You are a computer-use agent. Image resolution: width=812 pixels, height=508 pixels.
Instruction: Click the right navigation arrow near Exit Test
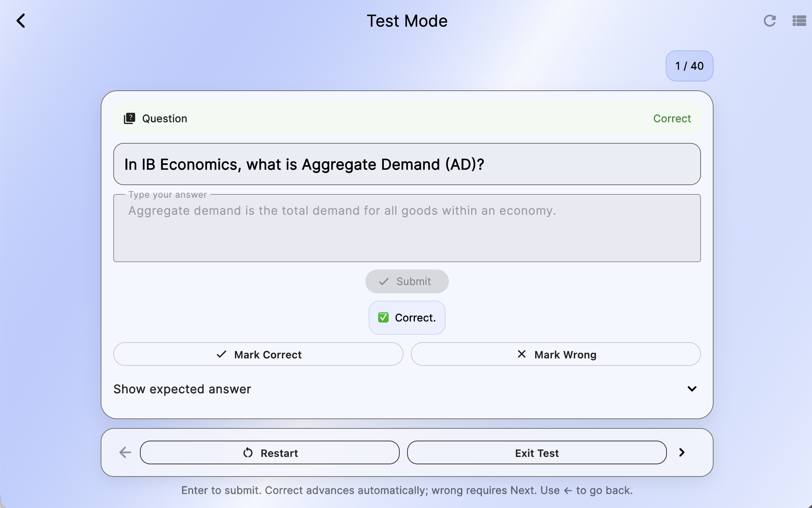681,452
